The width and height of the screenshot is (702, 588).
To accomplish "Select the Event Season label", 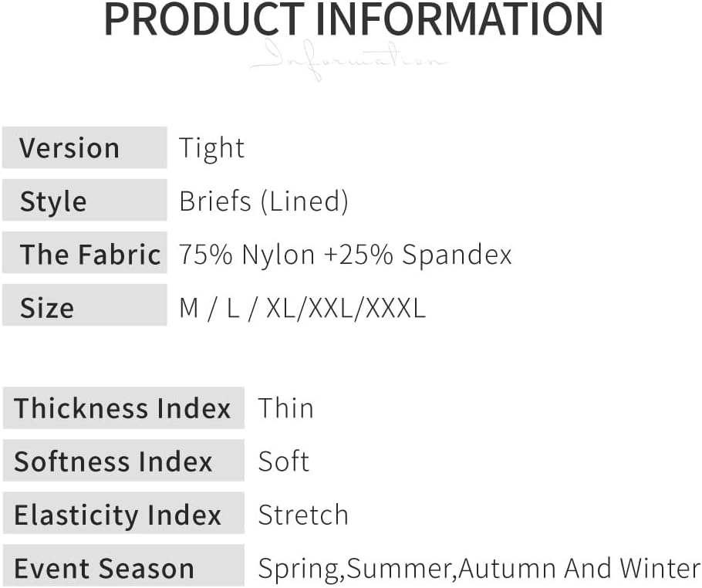I will (x=123, y=568).
